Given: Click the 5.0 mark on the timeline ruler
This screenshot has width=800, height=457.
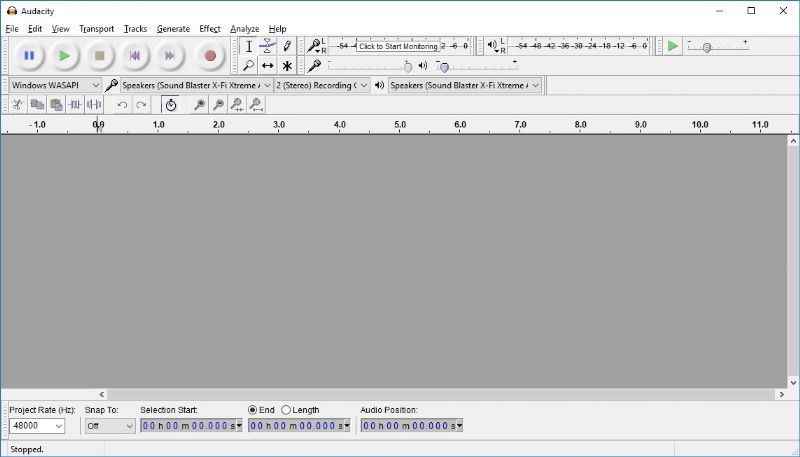Looking at the screenshot, I should [400, 124].
